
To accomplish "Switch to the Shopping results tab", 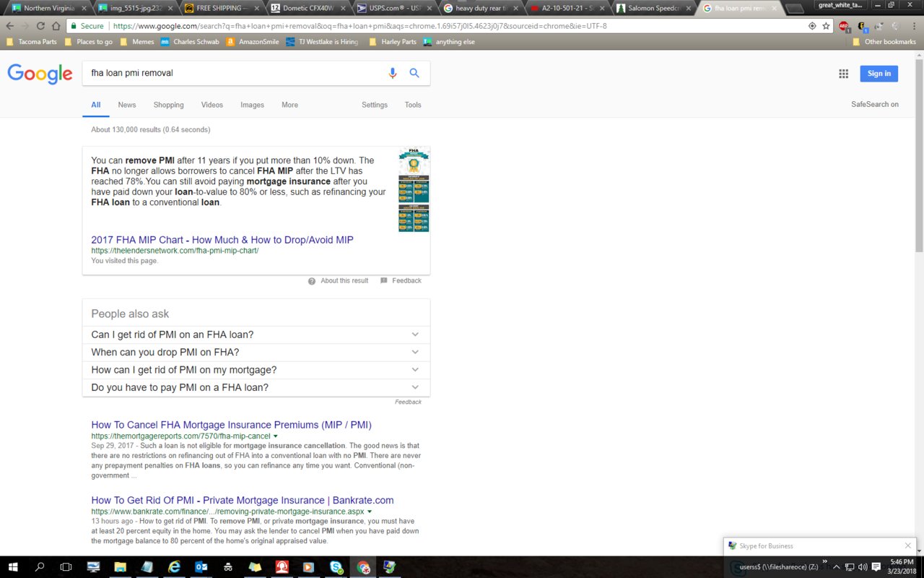I will [x=168, y=105].
